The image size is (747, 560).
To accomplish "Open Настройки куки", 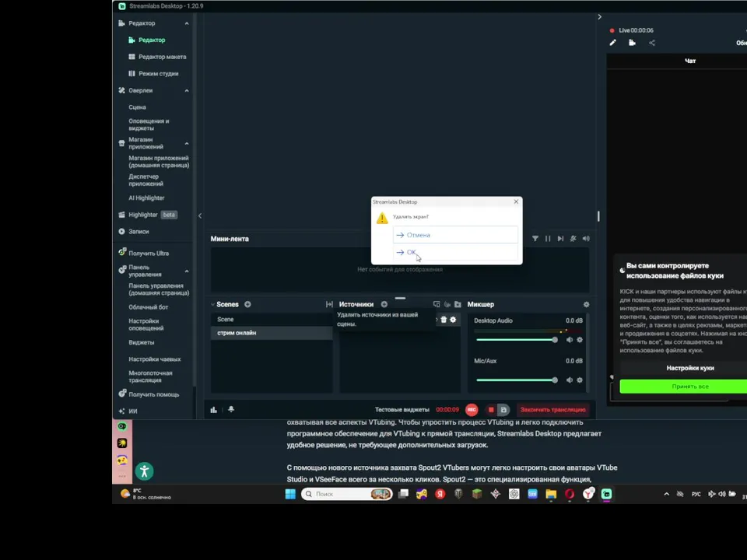I will point(690,368).
